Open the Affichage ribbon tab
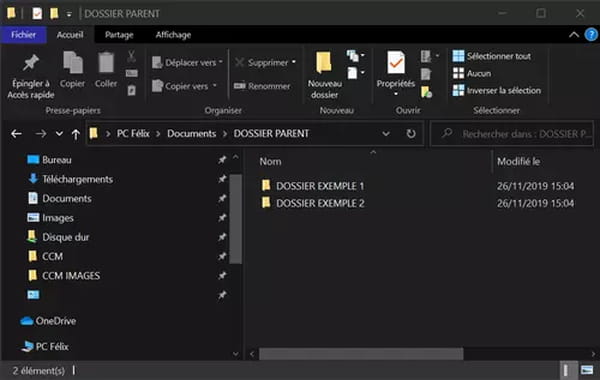This screenshot has width=600, height=380. [x=173, y=35]
